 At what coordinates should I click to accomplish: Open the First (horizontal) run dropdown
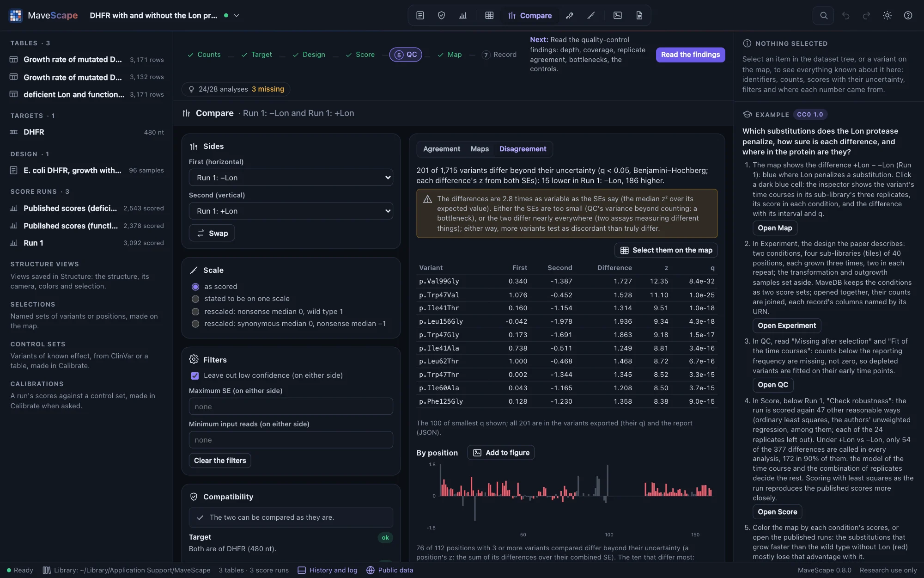coord(291,178)
